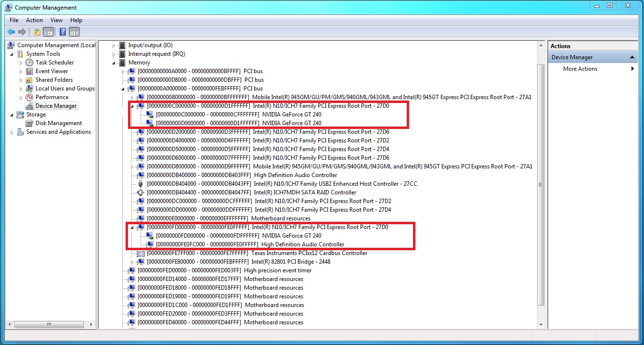Expand PCI bus row 00000000000A0000
644x345 pixels.
click(x=123, y=71)
